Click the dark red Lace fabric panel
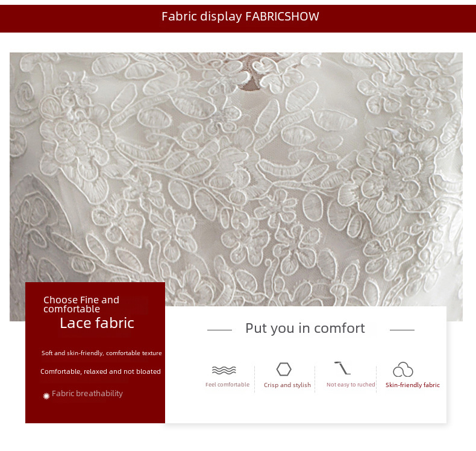 (95, 353)
